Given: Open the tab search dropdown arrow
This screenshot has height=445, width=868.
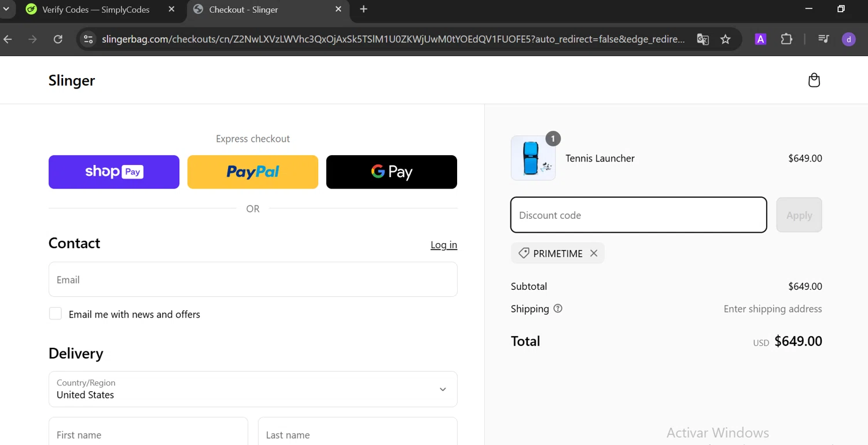Looking at the screenshot, I should click(x=6, y=9).
